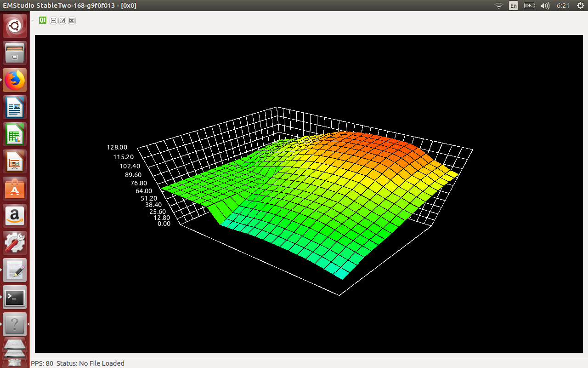Click the toolbar drag handle beside Qt icon

pos(33,21)
